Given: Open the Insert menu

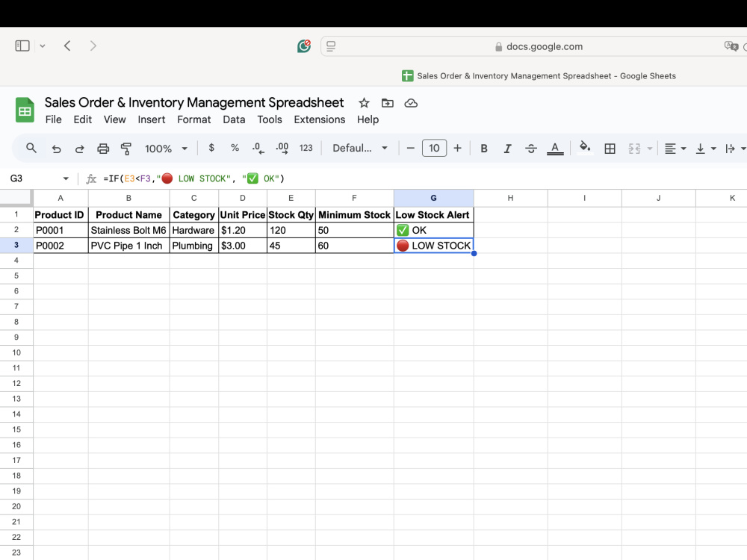Looking at the screenshot, I should (152, 119).
